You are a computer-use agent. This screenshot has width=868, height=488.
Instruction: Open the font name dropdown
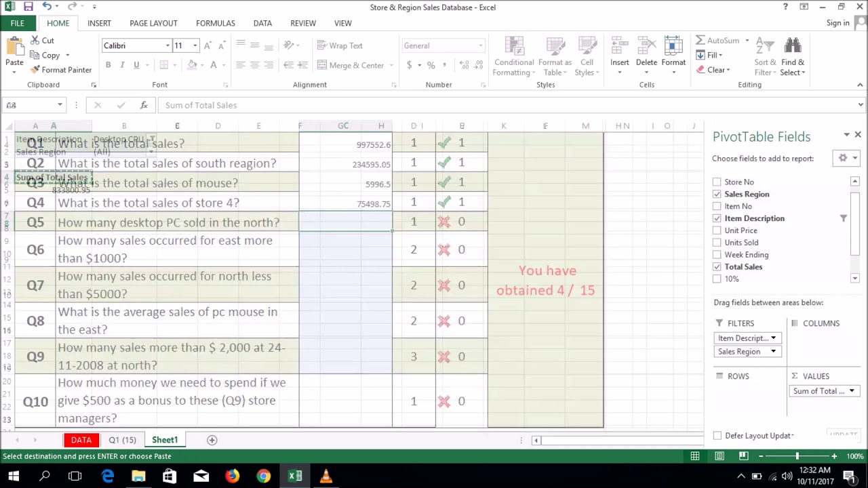[167, 45]
